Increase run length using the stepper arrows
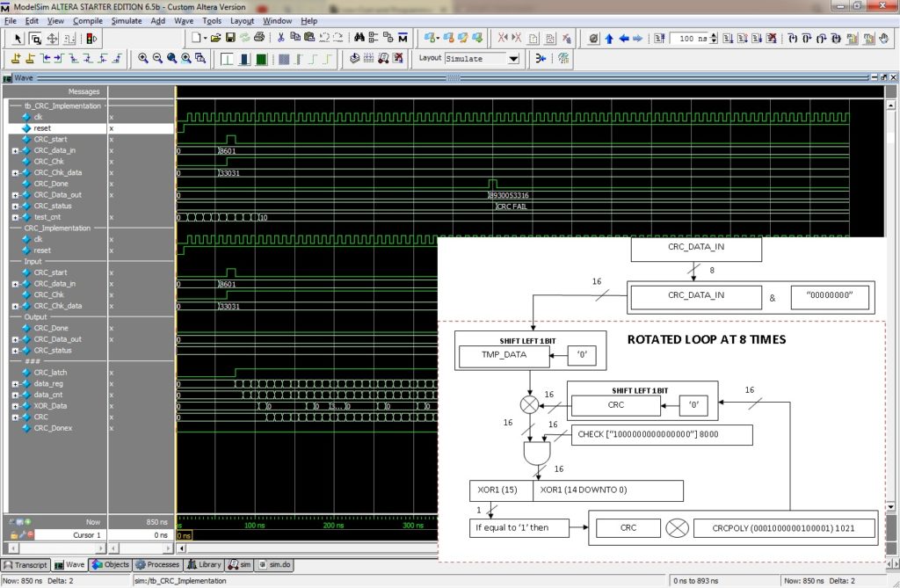Image resolution: width=900 pixels, height=588 pixels. tap(713, 39)
